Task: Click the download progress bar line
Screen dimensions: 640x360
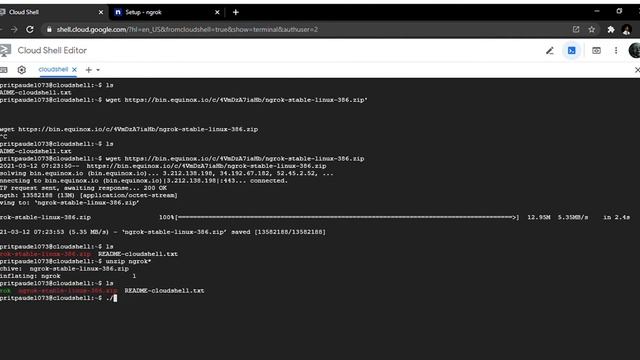Action: (315, 217)
